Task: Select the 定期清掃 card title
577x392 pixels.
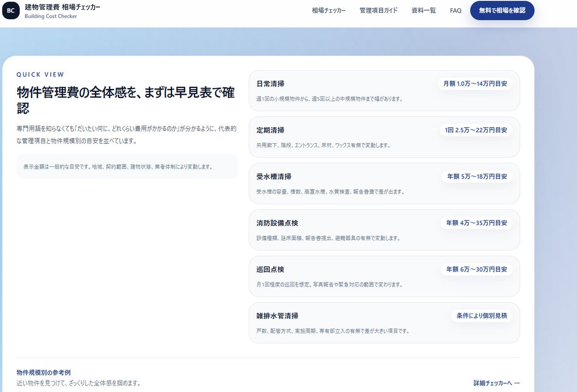Action: [x=270, y=130]
